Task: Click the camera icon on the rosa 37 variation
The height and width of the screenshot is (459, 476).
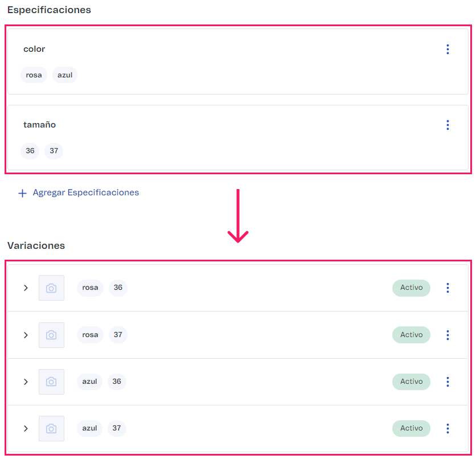Action: [x=51, y=335]
